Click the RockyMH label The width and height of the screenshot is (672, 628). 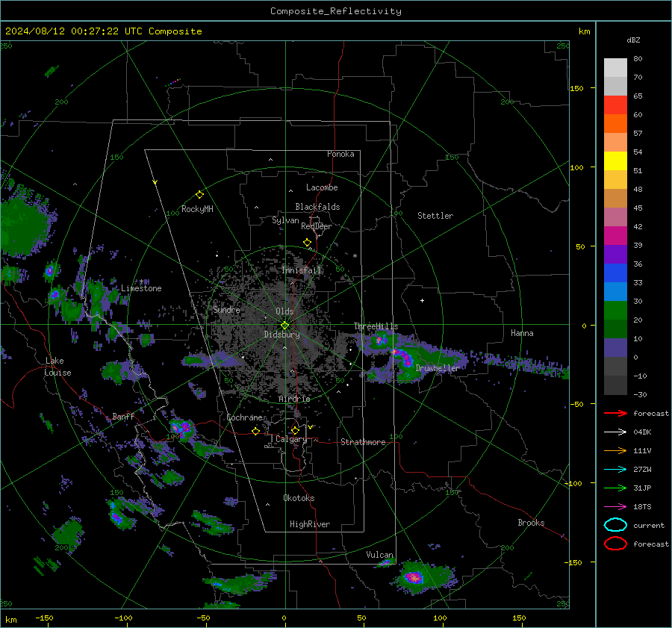click(x=197, y=209)
